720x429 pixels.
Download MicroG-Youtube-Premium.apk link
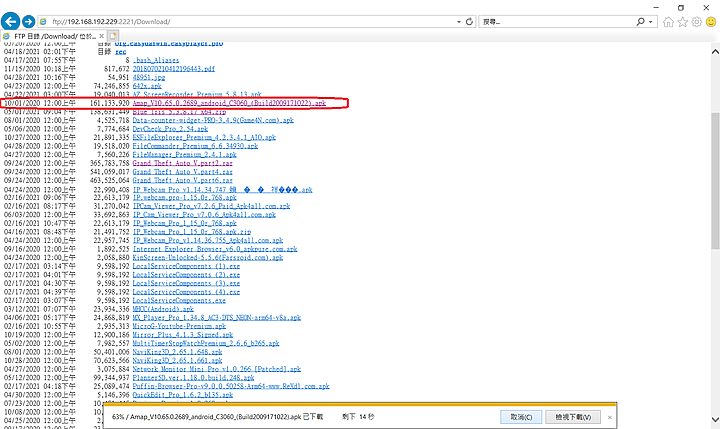pos(179,326)
